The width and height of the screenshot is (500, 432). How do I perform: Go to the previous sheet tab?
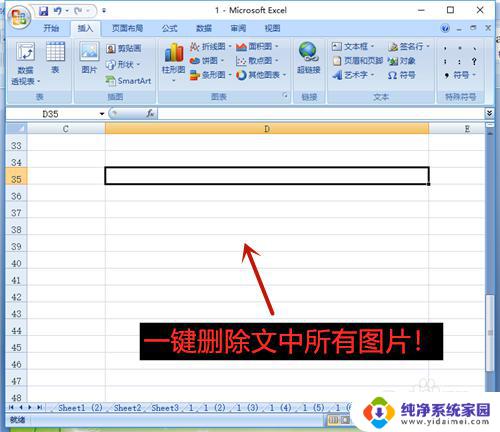click(21, 407)
